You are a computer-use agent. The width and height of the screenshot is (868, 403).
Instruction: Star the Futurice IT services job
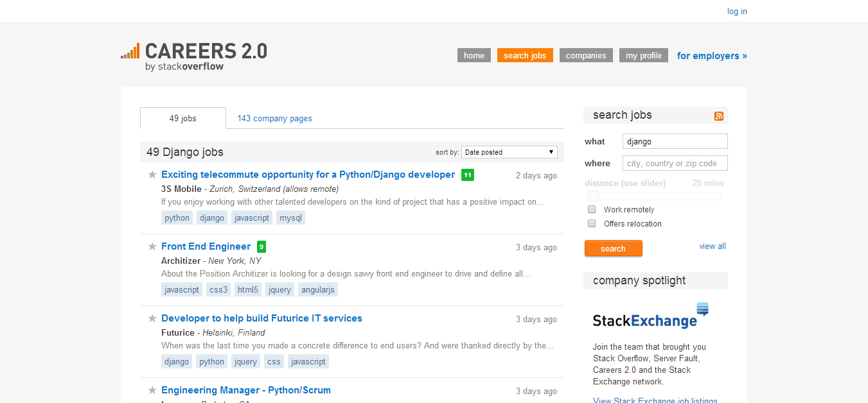[x=152, y=318]
